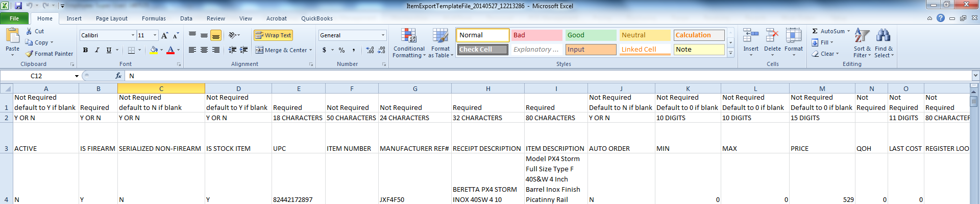Click the AutoSum sigma icon
980x204 pixels.
coord(815,31)
